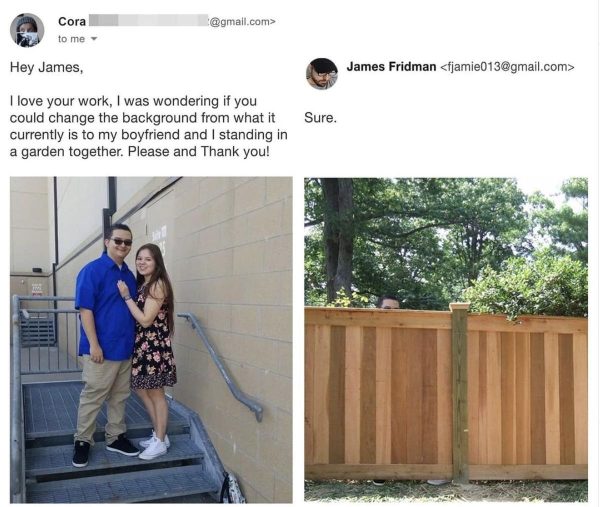Click the "Hey James," greeting line
Viewport: 600px width, 507px height.
[x=46, y=67]
